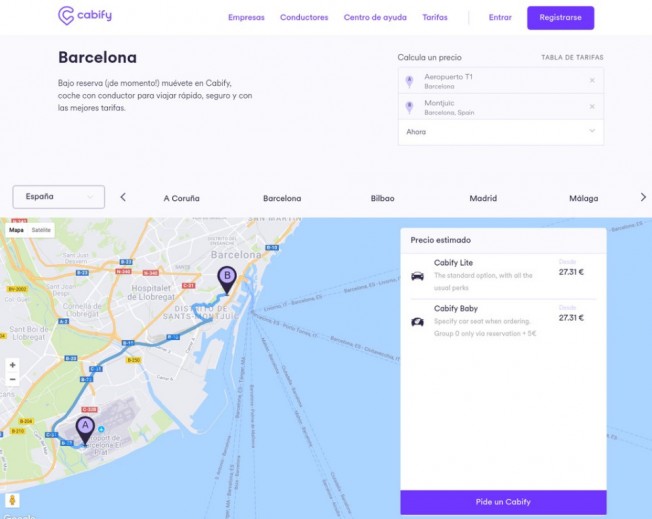Select the Bilbao city tab
The height and width of the screenshot is (519, 652).
(x=383, y=198)
